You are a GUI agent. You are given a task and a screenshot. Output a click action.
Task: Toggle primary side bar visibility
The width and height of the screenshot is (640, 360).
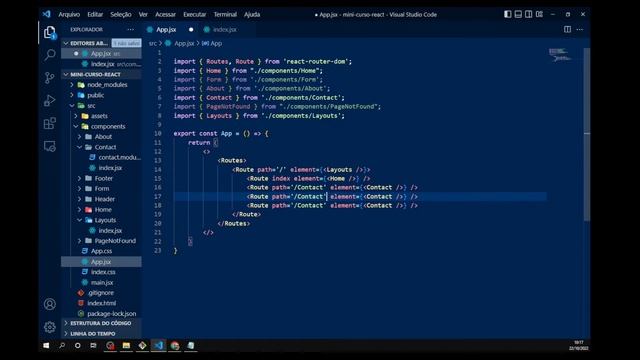[x=507, y=14]
